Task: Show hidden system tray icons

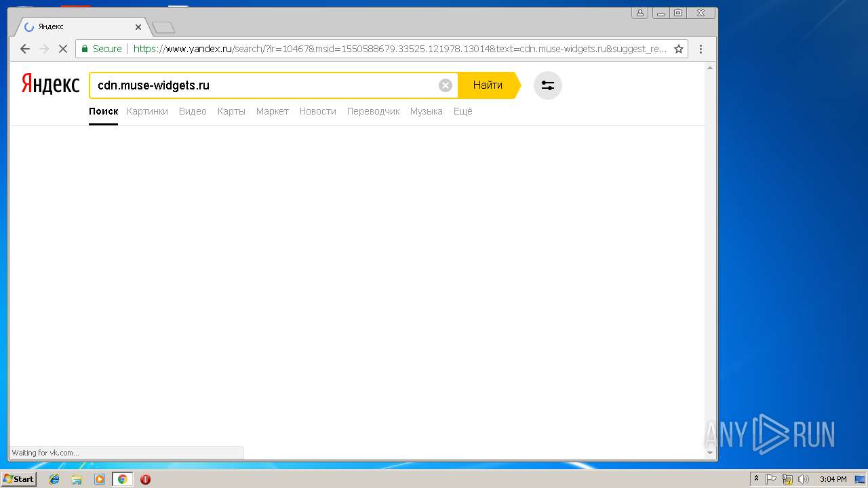Action: [x=757, y=479]
